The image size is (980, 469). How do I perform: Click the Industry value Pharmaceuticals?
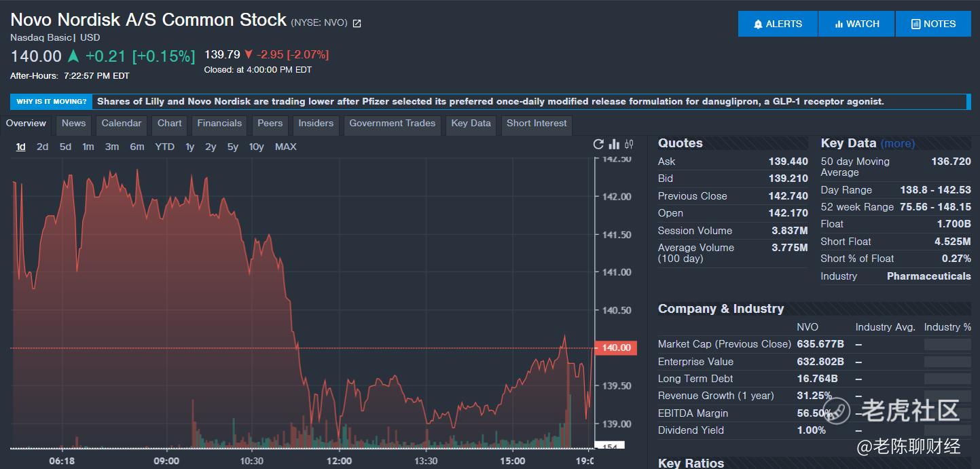(929, 276)
